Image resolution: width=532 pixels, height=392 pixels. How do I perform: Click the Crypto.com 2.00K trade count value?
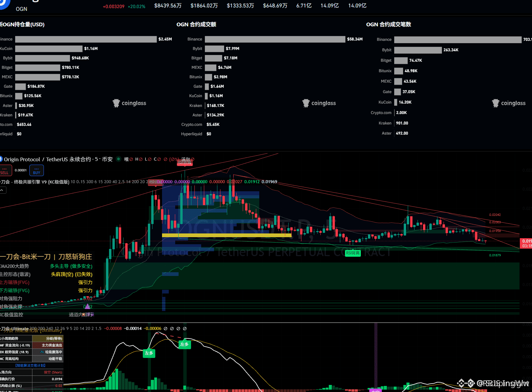coord(401,113)
